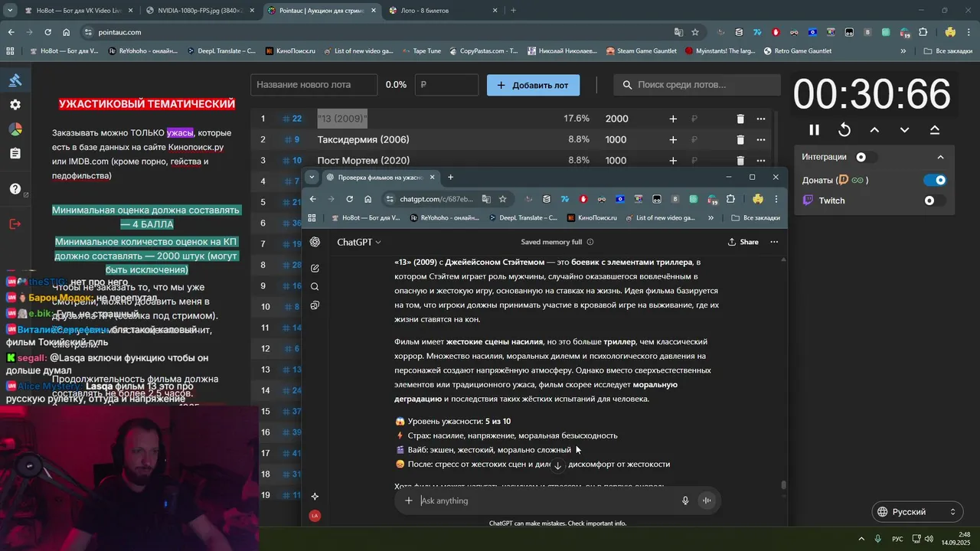Add time with timer up arrow

click(x=874, y=130)
